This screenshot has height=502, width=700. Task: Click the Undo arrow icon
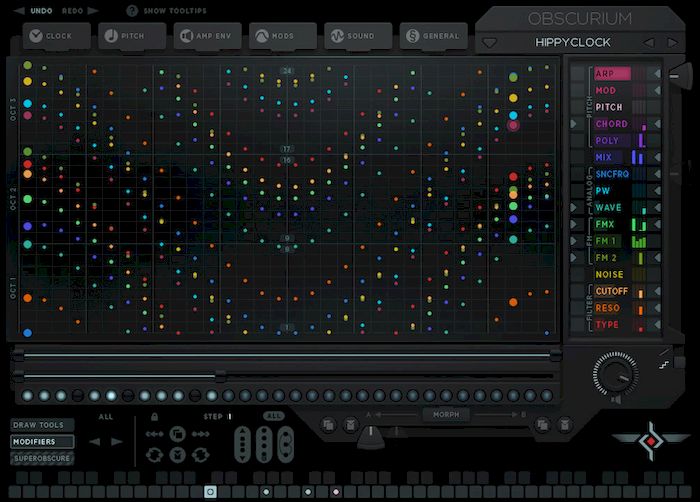coord(20,11)
